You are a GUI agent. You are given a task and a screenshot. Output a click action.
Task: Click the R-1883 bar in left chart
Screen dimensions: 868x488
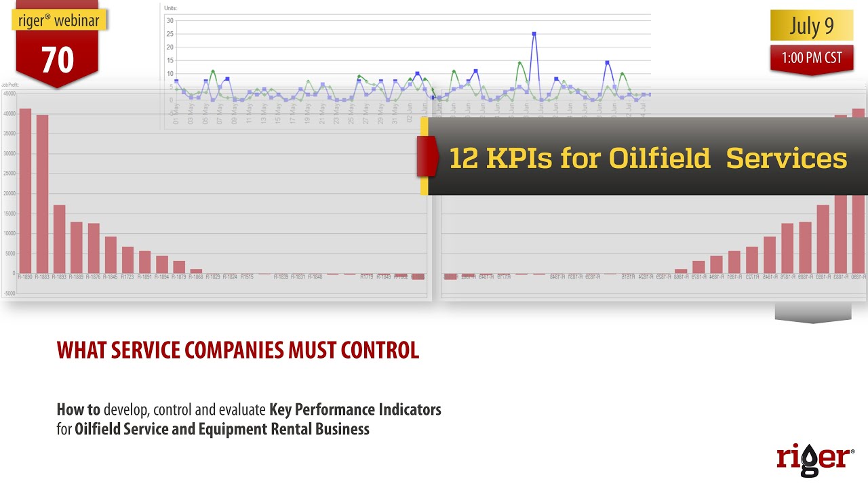(42, 195)
